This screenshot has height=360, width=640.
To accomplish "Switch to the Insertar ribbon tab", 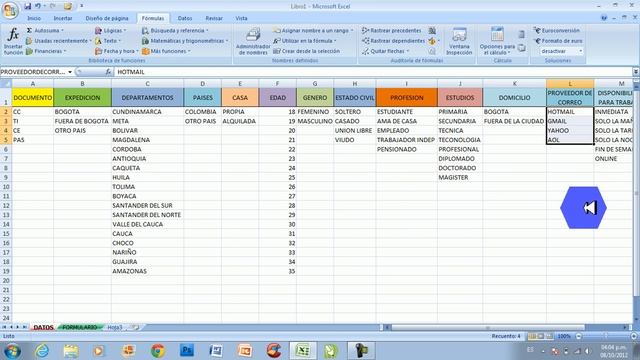I will (63, 18).
